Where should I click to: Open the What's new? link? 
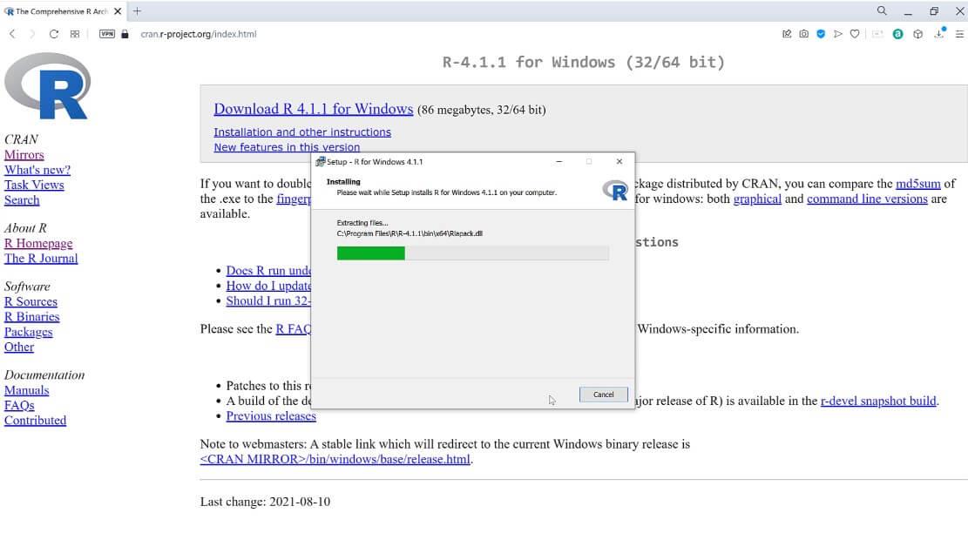(x=37, y=170)
